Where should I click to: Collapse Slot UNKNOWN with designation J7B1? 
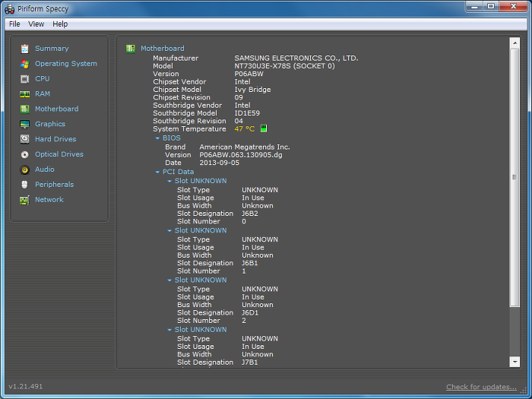tap(169, 330)
